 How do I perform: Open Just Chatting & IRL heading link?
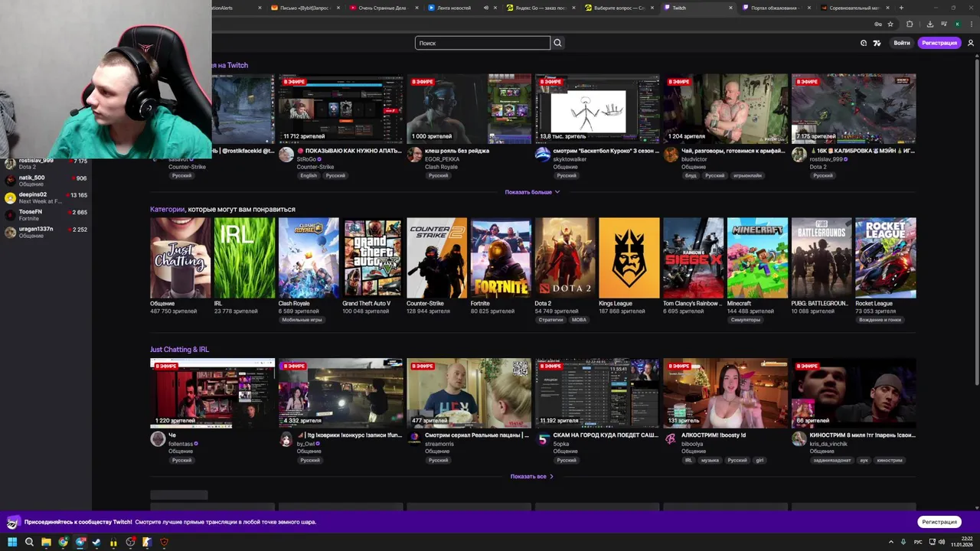179,349
